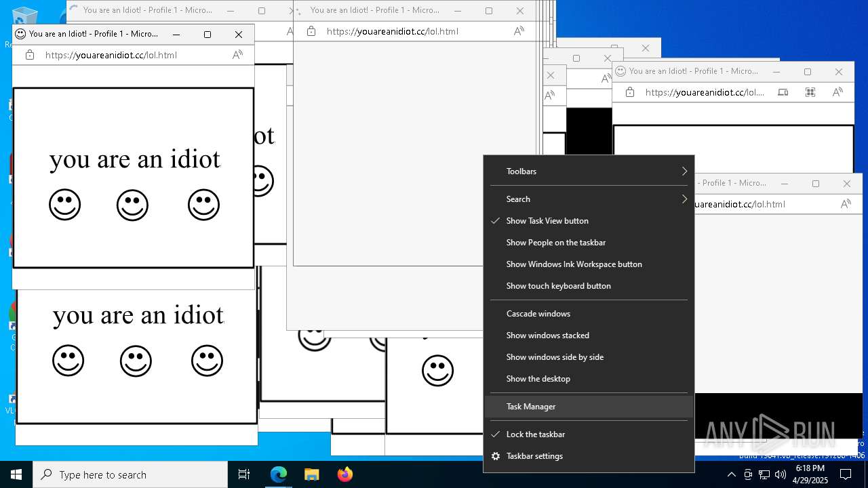Click 'you are an idiot' text in front-left window
868x488 pixels.
click(x=135, y=159)
